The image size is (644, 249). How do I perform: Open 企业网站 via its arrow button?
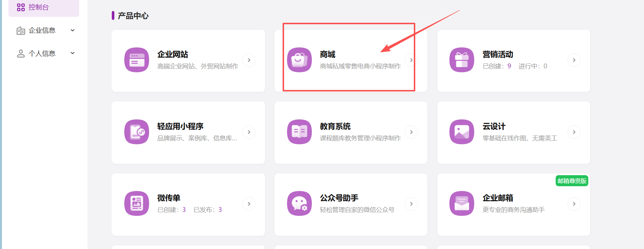tap(249, 60)
